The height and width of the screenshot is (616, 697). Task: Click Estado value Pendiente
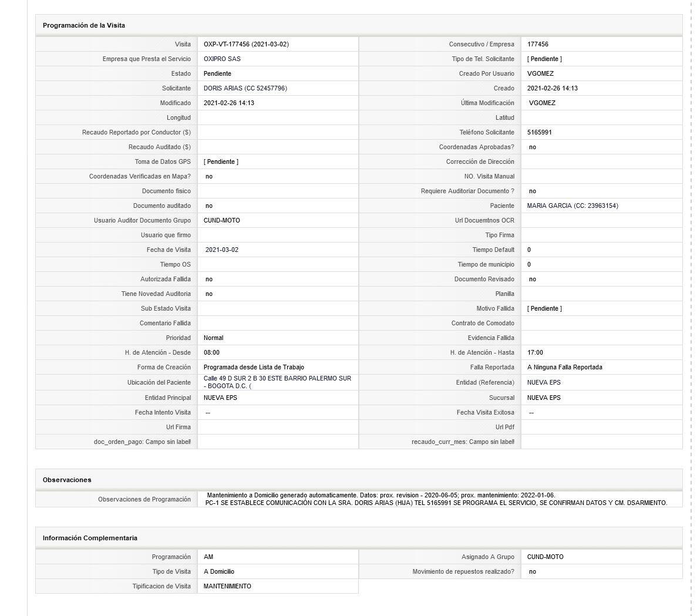(217, 74)
